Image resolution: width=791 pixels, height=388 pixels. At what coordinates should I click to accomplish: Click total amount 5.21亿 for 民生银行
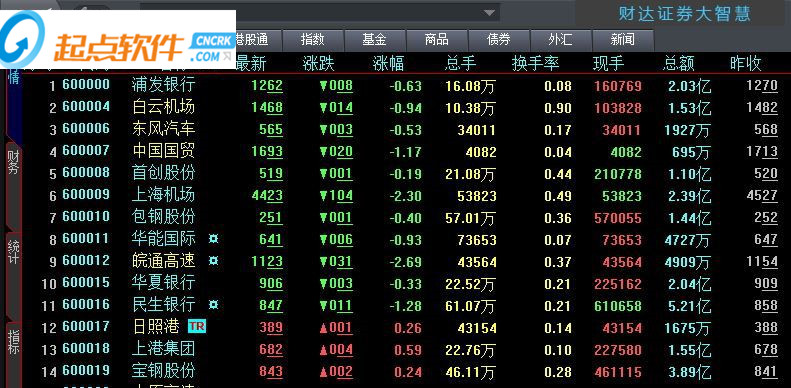(x=689, y=306)
